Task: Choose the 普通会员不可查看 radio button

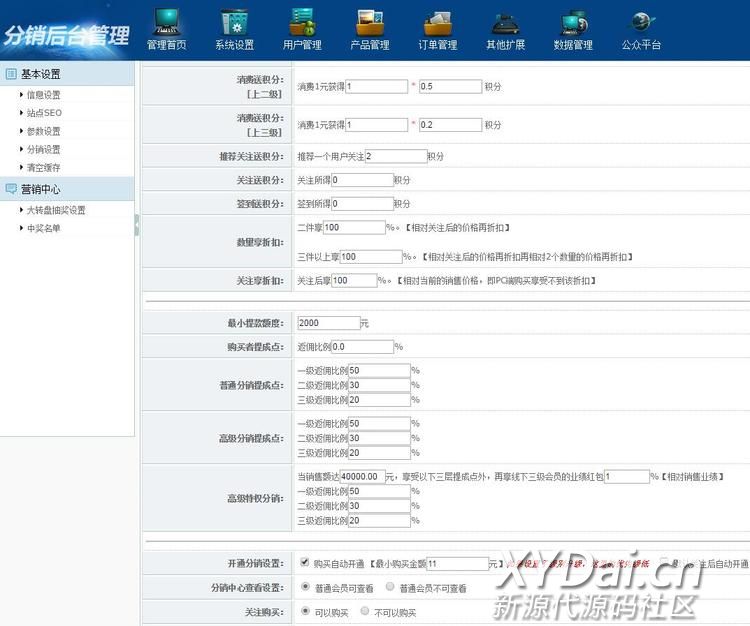Action: tap(390, 588)
